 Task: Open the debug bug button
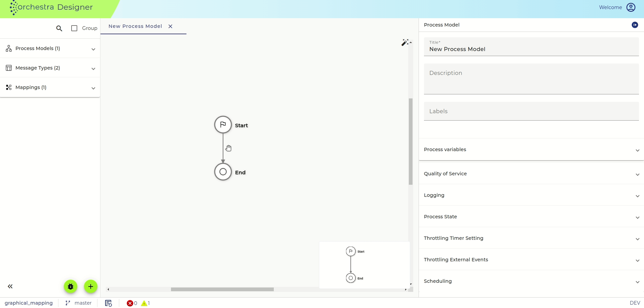[x=71, y=287]
